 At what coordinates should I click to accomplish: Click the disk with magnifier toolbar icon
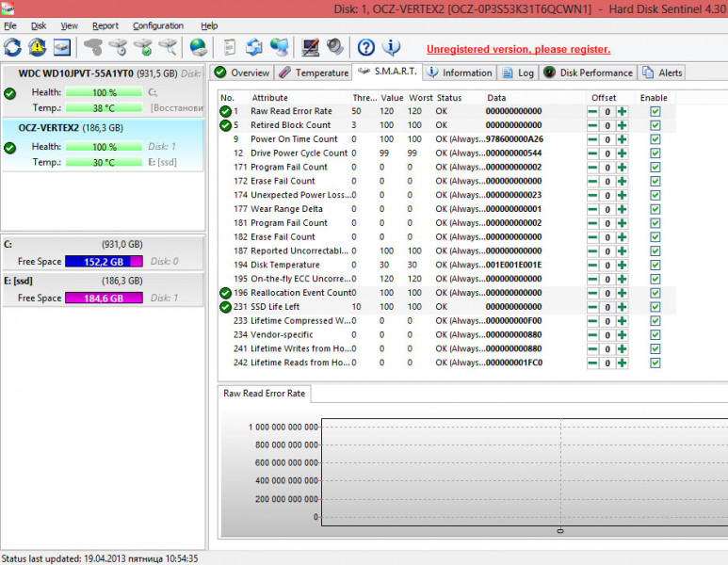pos(168,47)
